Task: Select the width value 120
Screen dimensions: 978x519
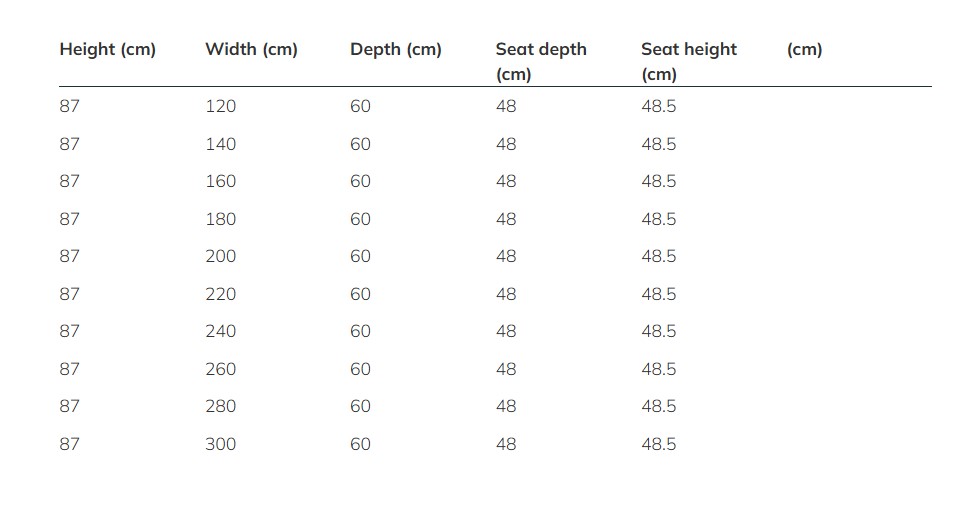Action: pyautogui.click(x=221, y=106)
